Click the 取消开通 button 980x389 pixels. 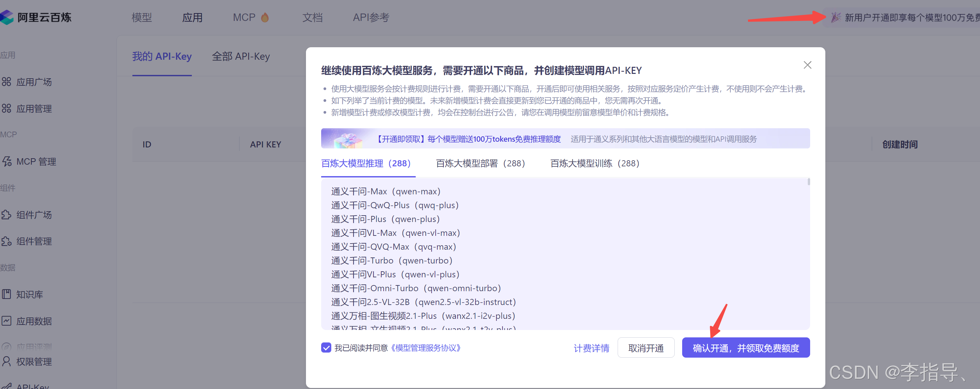pyautogui.click(x=646, y=348)
